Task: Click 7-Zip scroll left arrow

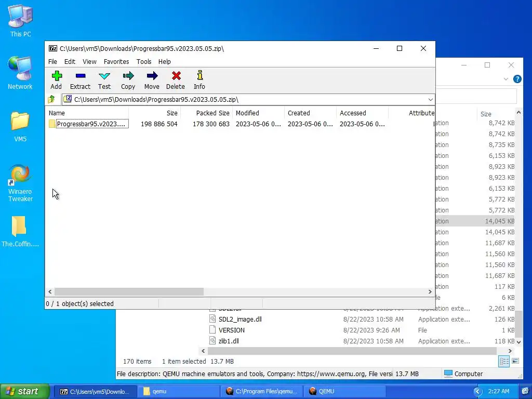Action: (x=50, y=292)
